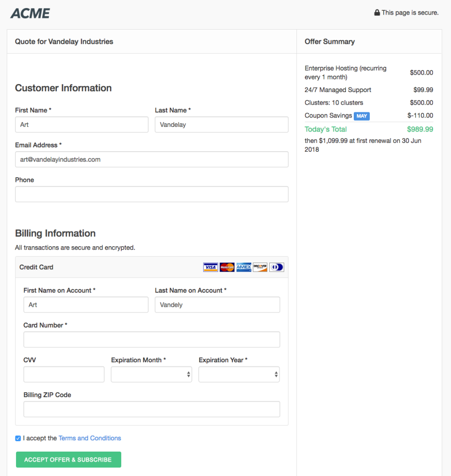Click into the Card Number field

152,339
